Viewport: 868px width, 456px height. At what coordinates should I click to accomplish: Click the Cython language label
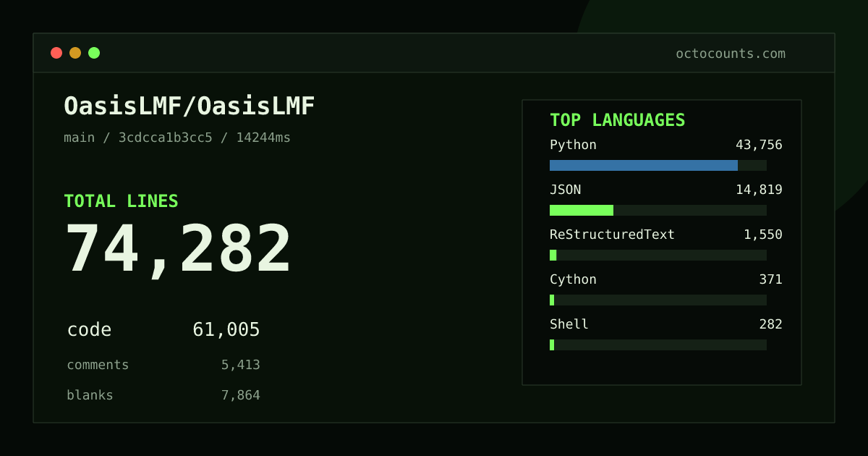pos(573,279)
